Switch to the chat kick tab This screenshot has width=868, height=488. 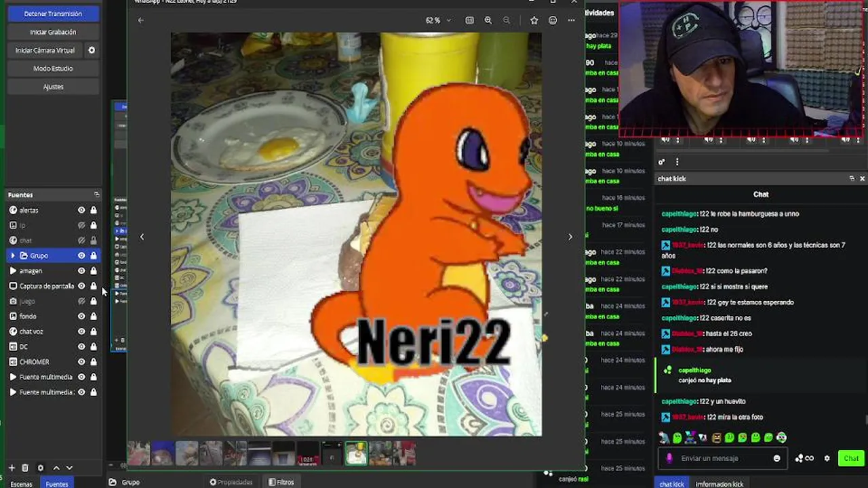click(x=672, y=484)
